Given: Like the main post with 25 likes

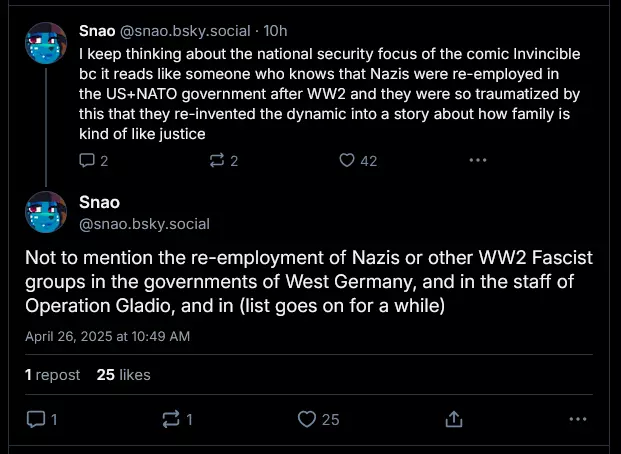Looking at the screenshot, I should pyautogui.click(x=308, y=419).
